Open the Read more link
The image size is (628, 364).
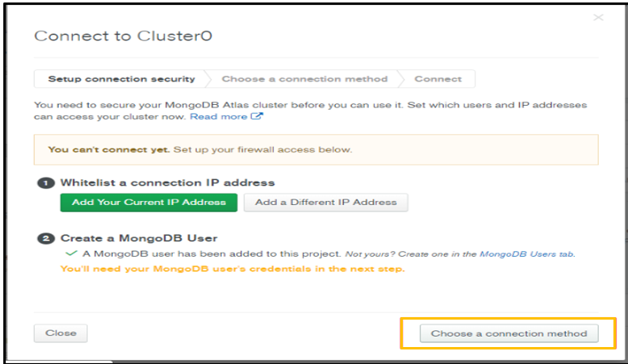tap(218, 116)
